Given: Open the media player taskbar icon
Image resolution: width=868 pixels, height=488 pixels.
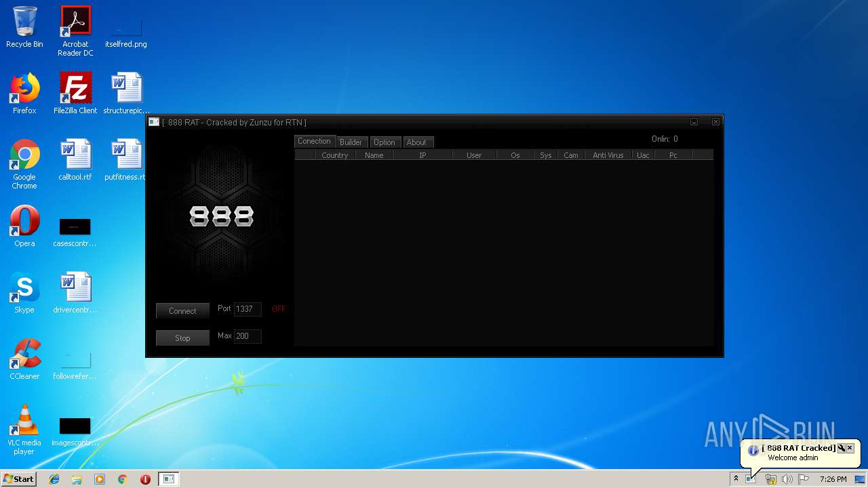Looking at the screenshot, I should click(x=100, y=479).
